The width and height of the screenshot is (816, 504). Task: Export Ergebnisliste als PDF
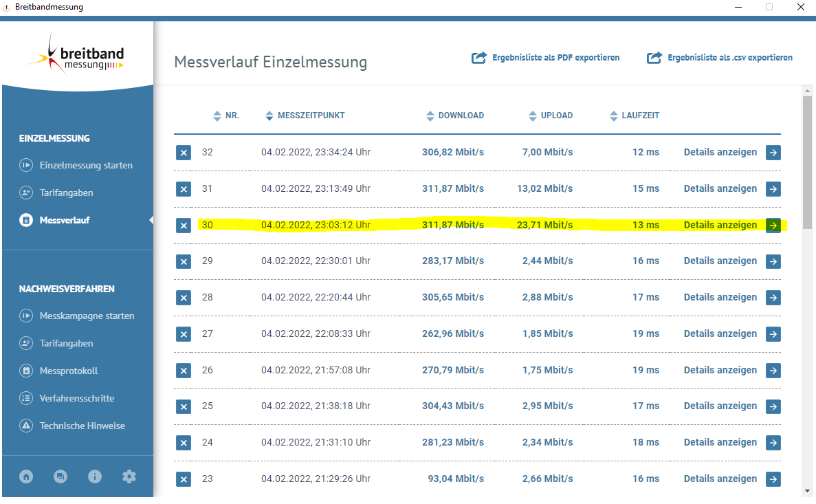[545, 58]
